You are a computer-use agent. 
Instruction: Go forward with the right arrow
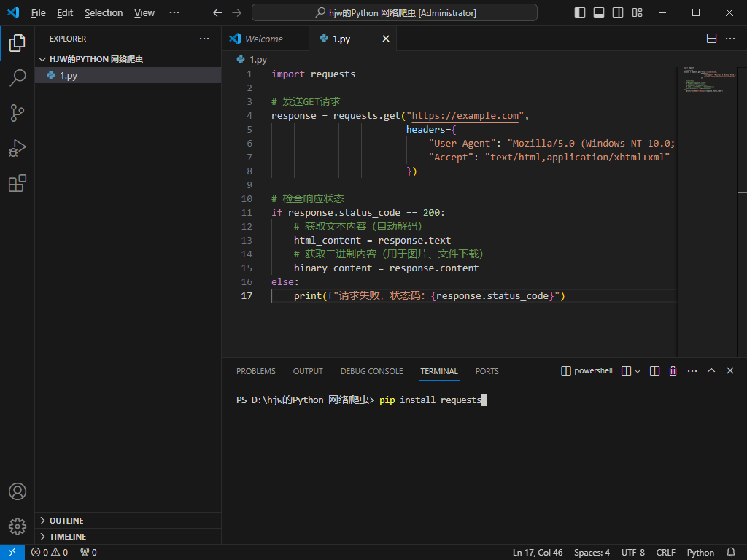coord(237,13)
